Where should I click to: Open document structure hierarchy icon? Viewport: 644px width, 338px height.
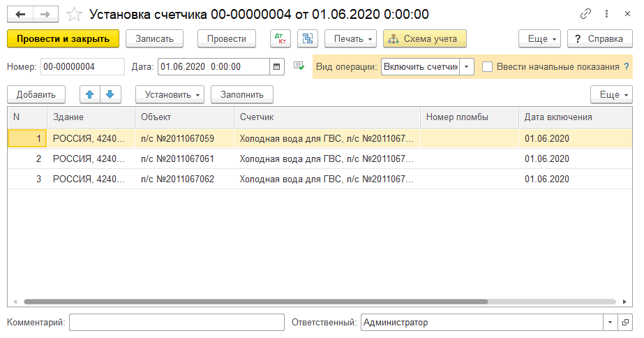click(308, 38)
